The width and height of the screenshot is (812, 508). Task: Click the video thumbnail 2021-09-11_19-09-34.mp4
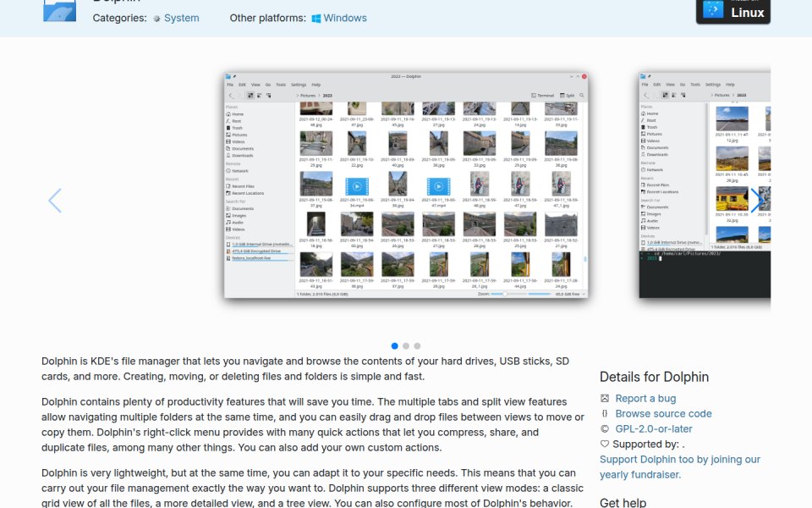point(357,186)
